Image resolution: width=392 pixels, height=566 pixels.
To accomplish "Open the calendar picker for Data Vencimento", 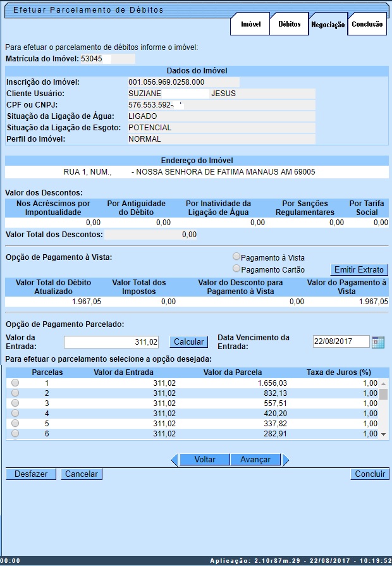I will click(378, 342).
